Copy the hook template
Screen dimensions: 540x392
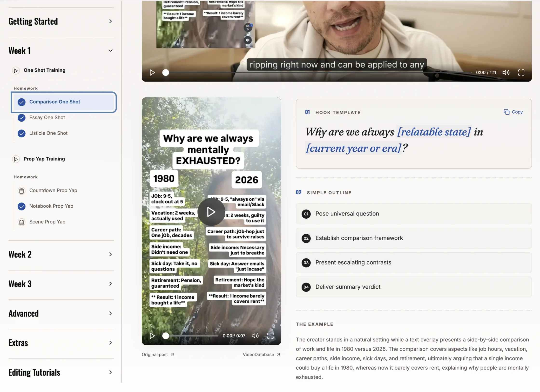click(x=513, y=112)
